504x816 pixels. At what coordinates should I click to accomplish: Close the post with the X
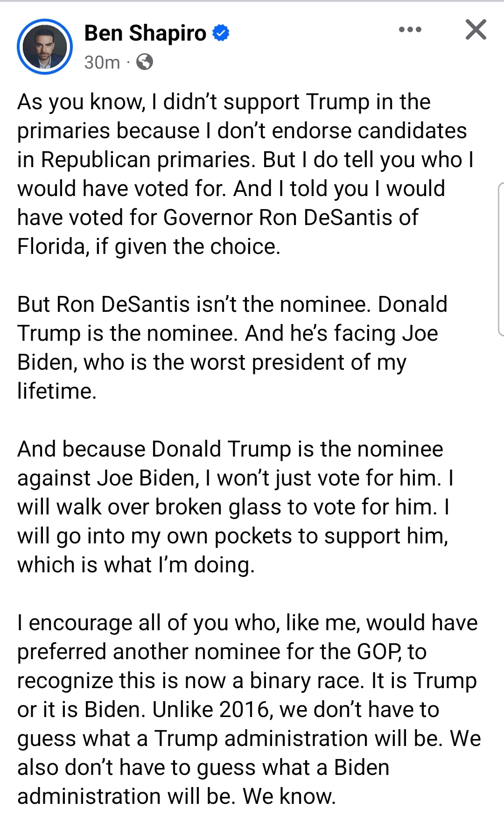pos(476,30)
